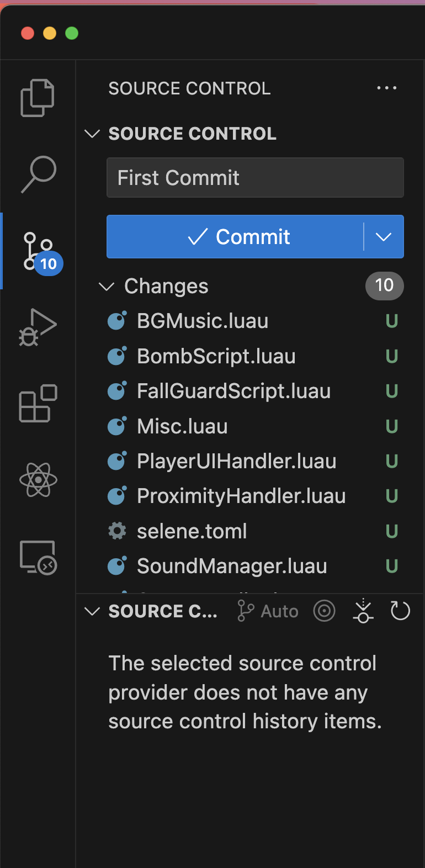This screenshot has height=868, width=425.
Task: Collapse the Source Control Graph panel
Action: coord(92,611)
